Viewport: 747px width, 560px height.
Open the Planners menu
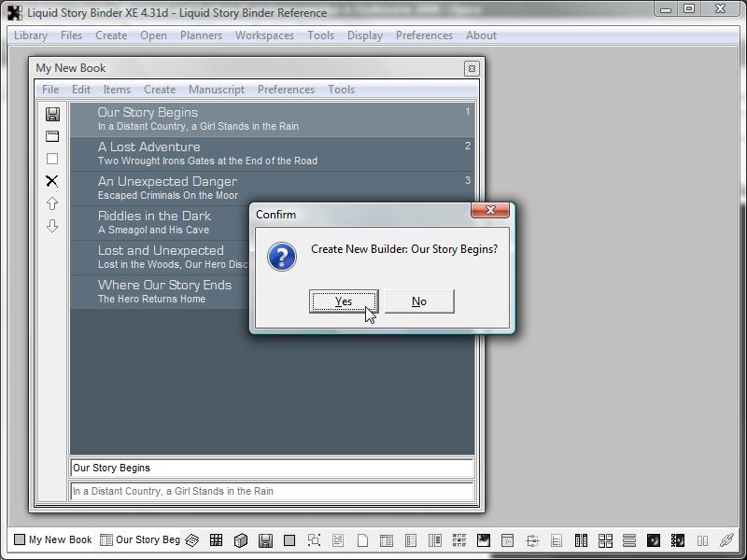click(201, 35)
